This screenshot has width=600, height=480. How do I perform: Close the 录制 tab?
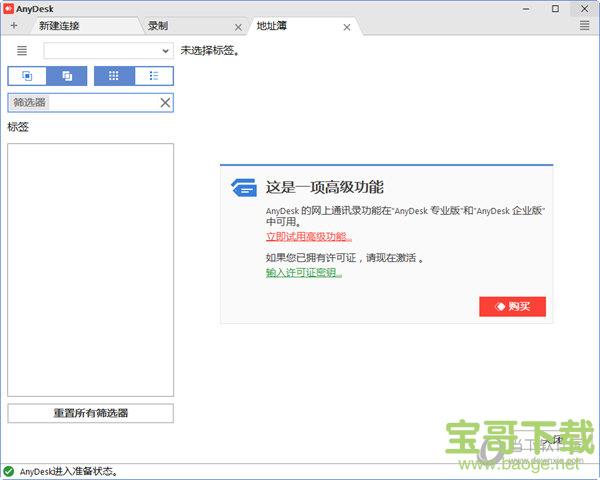238,27
